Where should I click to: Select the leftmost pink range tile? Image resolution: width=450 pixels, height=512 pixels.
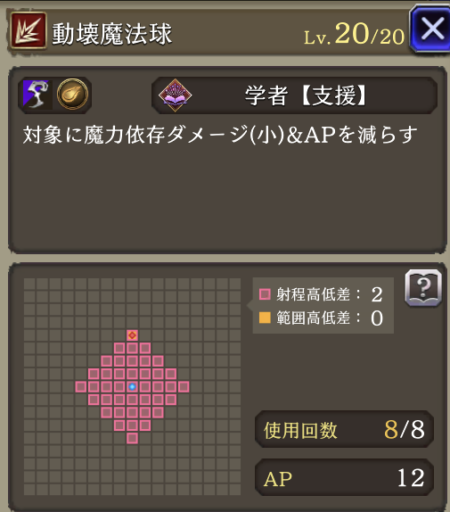point(81,387)
